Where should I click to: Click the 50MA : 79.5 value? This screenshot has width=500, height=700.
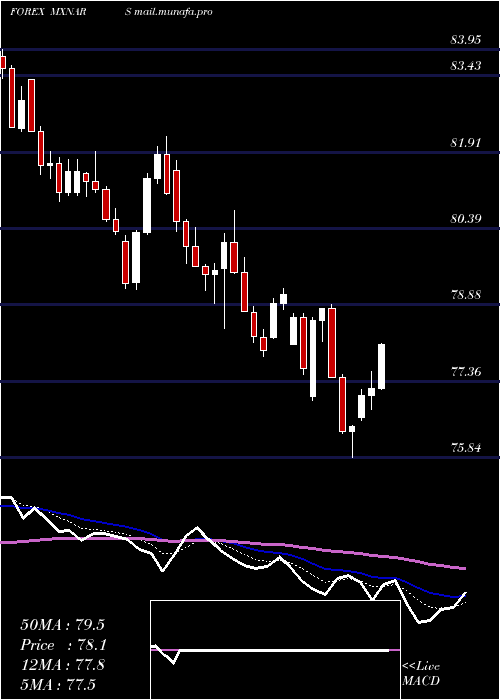[62, 625]
